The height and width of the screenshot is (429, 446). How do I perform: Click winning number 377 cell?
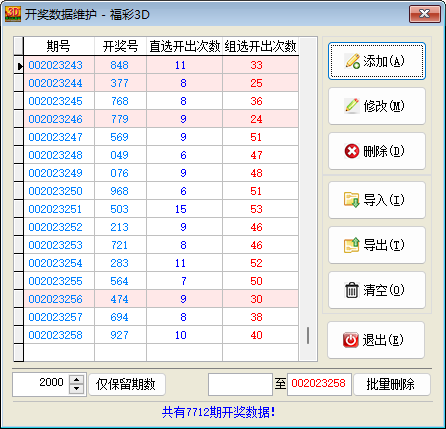[x=120, y=83]
